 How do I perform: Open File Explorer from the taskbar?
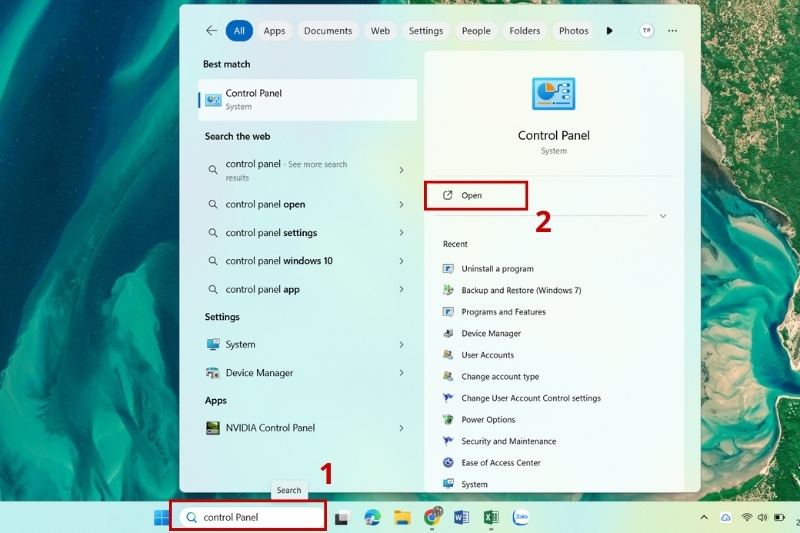(402, 517)
